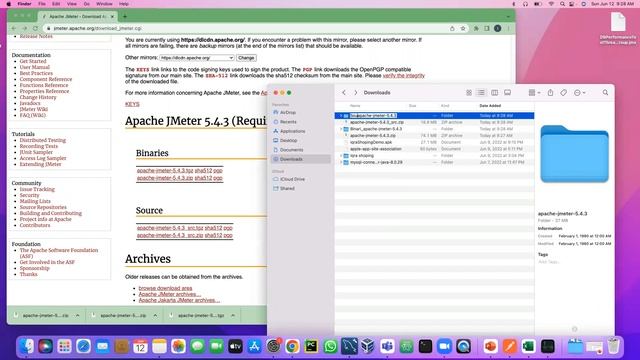This screenshot has width=640, height=360.
Task: Open a new browser tab with plus
Action: pyautogui.click(x=125, y=17)
